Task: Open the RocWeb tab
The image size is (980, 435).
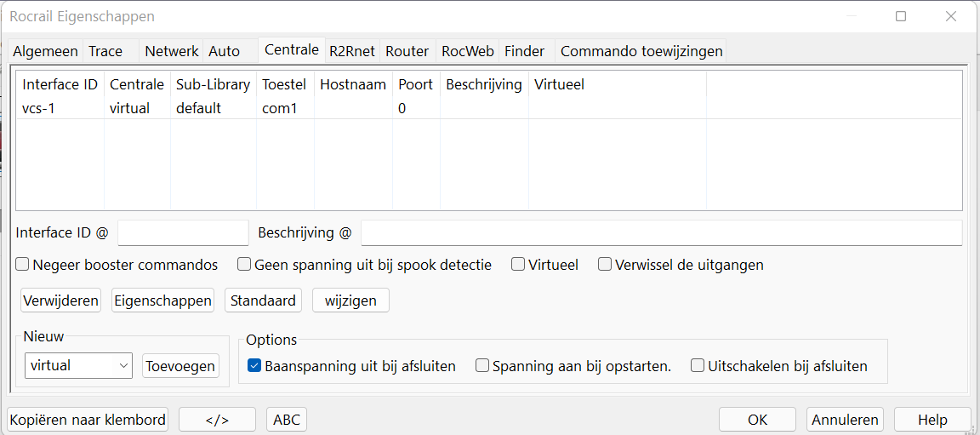Action: pyautogui.click(x=467, y=51)
